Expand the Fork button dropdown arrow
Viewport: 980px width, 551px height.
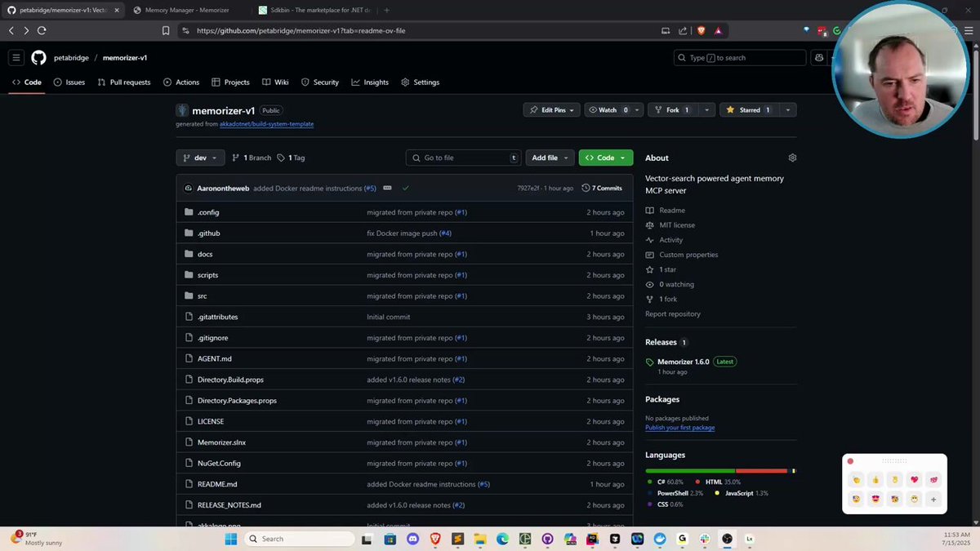tap(706, 109)
